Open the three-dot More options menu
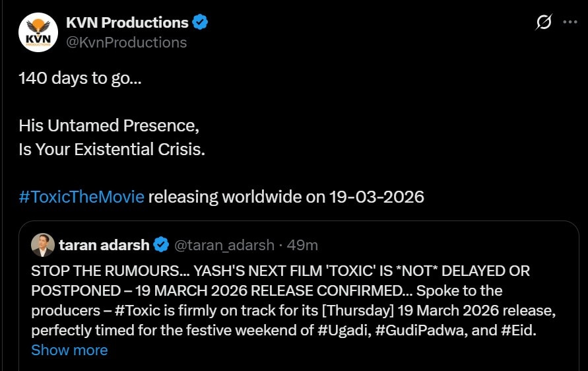The width and height of the screenshot is (588, 371). 570,22
